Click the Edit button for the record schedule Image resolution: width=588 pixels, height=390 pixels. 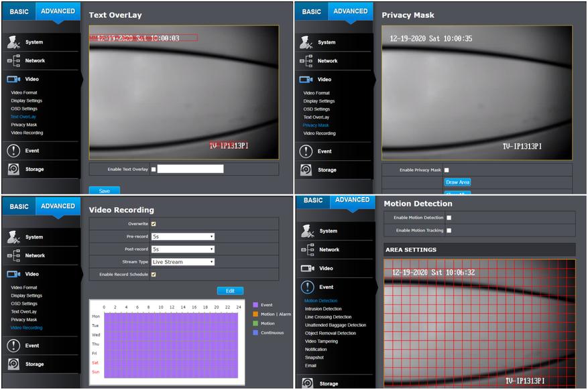[230, 291]
